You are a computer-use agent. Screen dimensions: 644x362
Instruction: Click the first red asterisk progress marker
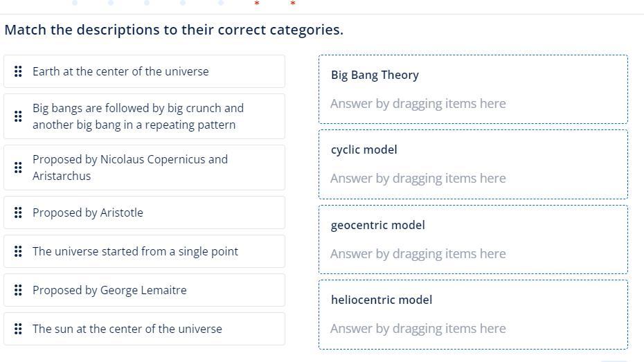point(257,3)
